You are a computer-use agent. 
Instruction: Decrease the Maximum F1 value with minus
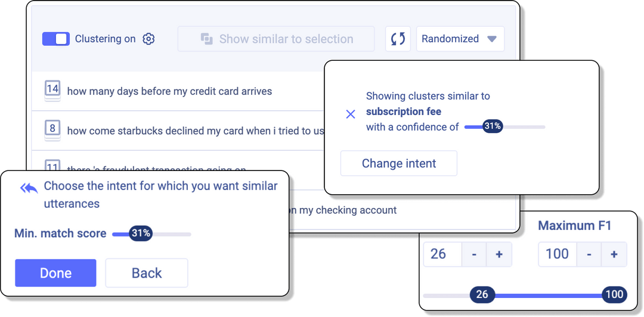tap(589, 254)
